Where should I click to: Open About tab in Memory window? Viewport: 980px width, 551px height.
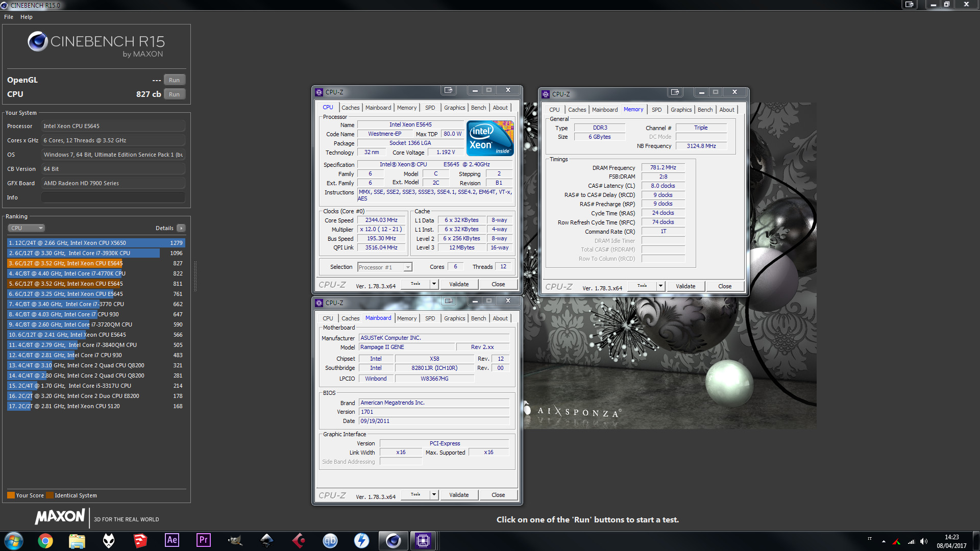727,110
